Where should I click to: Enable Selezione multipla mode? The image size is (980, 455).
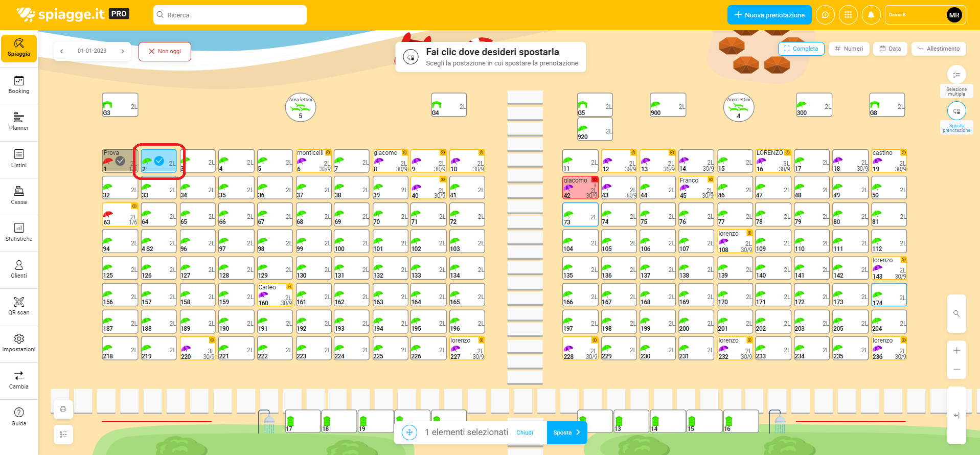tap(956, 75)
